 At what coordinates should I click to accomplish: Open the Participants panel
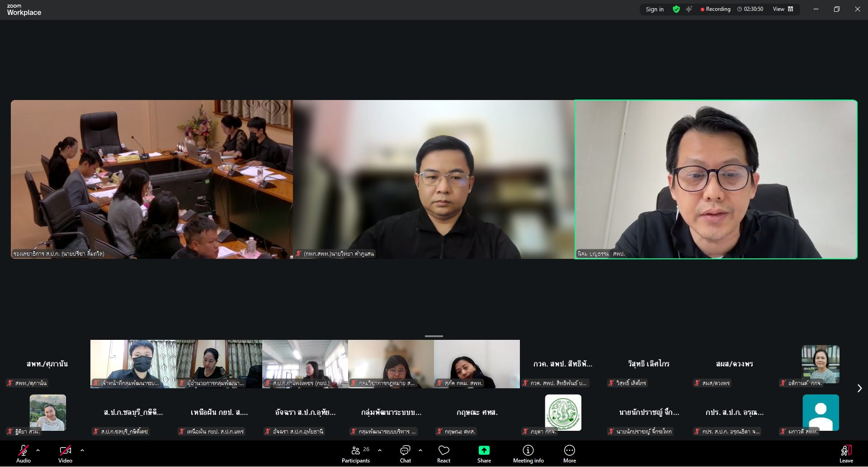(x=356, y=454)
